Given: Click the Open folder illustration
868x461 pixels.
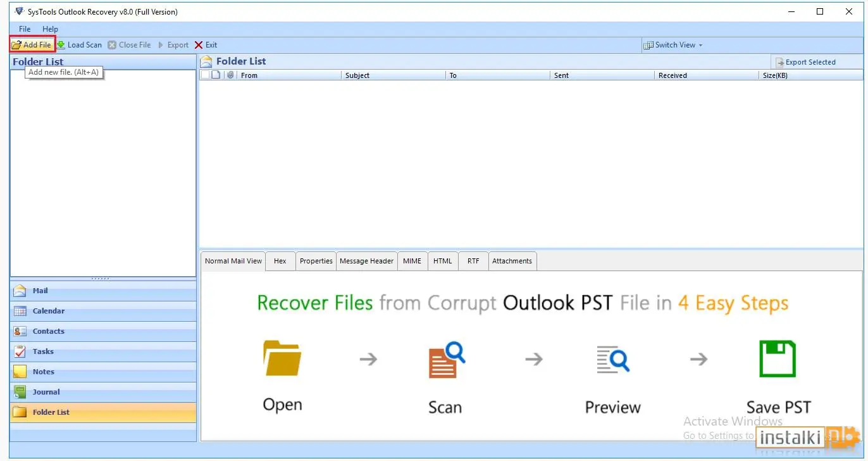Looking at the screenshot, I should point(282,358).
